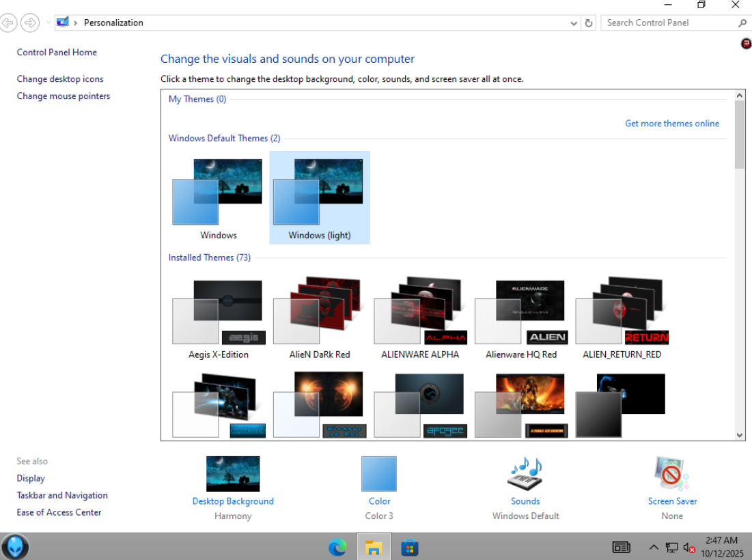752x560 pixels.
Task: Click the Refresh button in address bar
Action: (x=589, y=23)
